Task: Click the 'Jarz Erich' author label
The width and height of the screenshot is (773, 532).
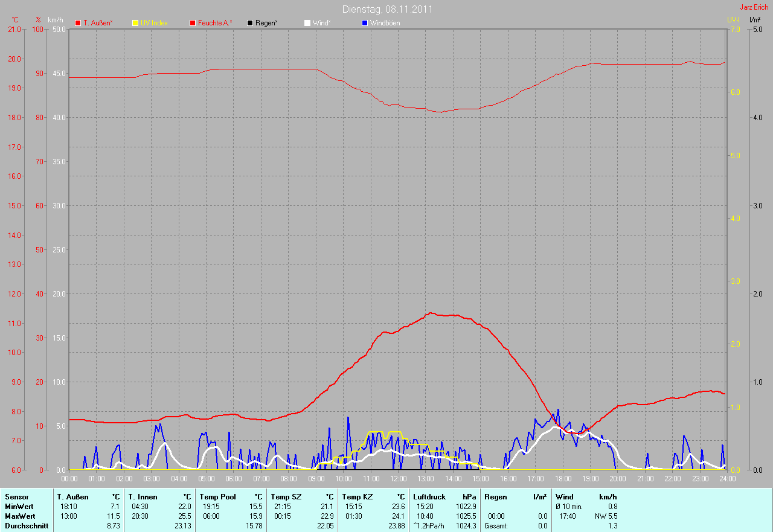Action: [x=754, y=7]
